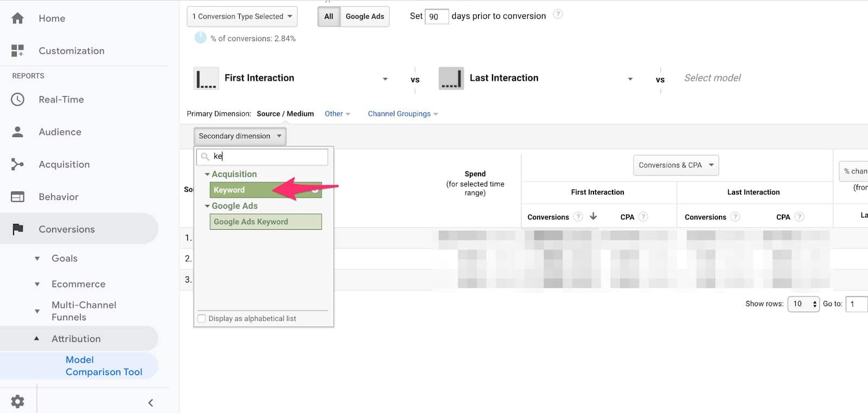Collapse sidebar with the left chevron

click(x=151, y=403)
